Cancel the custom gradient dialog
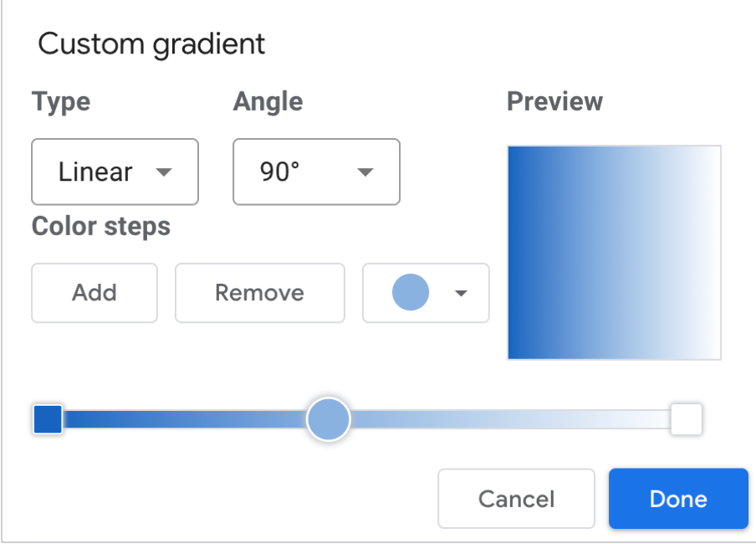The height and width of the screenshot is (544, 756). tap(516, 499)
